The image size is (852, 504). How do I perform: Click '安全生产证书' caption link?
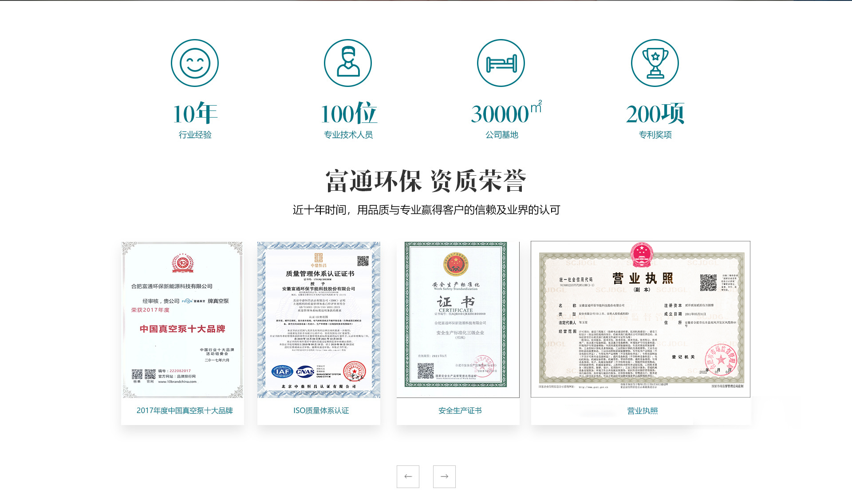click(x=460, y=411)
